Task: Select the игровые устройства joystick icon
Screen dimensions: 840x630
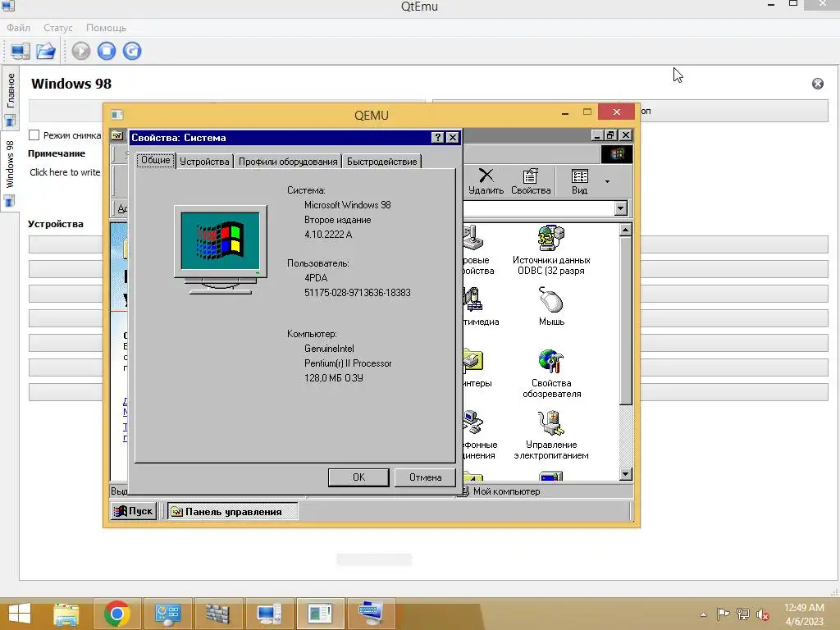Action: coord(473,239)
